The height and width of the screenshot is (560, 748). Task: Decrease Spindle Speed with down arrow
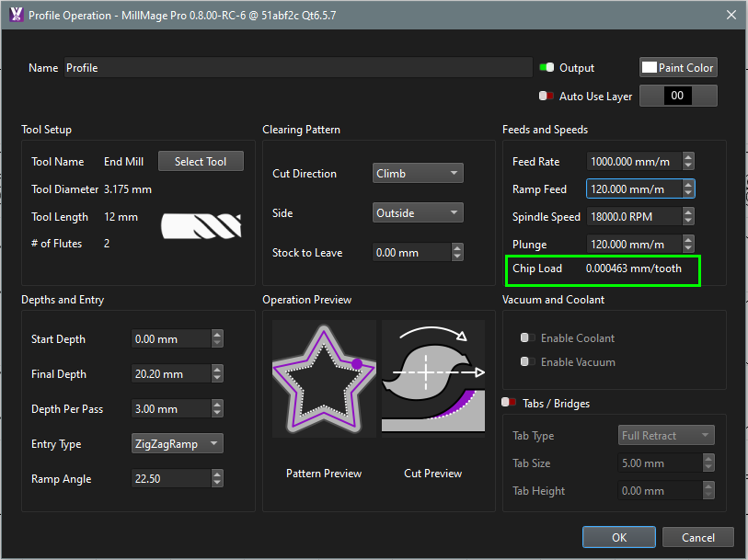tap(688, 221)
